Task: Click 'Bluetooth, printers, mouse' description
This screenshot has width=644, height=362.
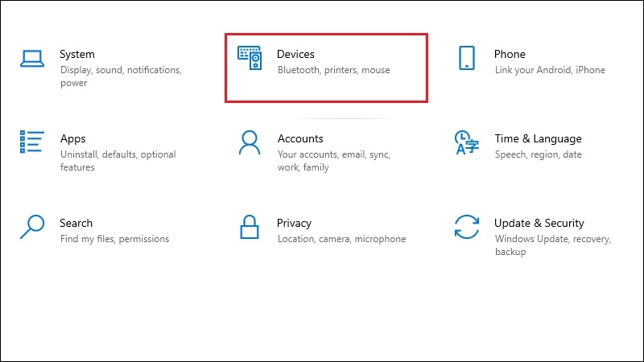Action: (333, 70)
